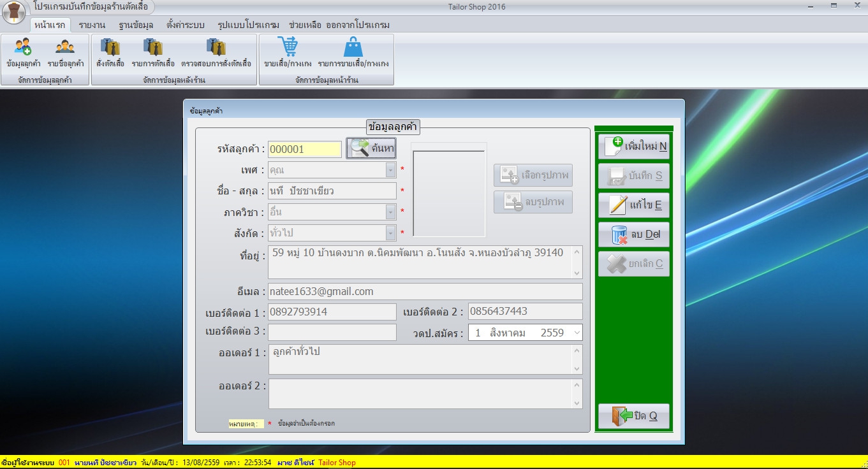Click the empty ออเดอร์ 2 text area
Viewport: 868px width, 469px height.
[x=420, y=393]
